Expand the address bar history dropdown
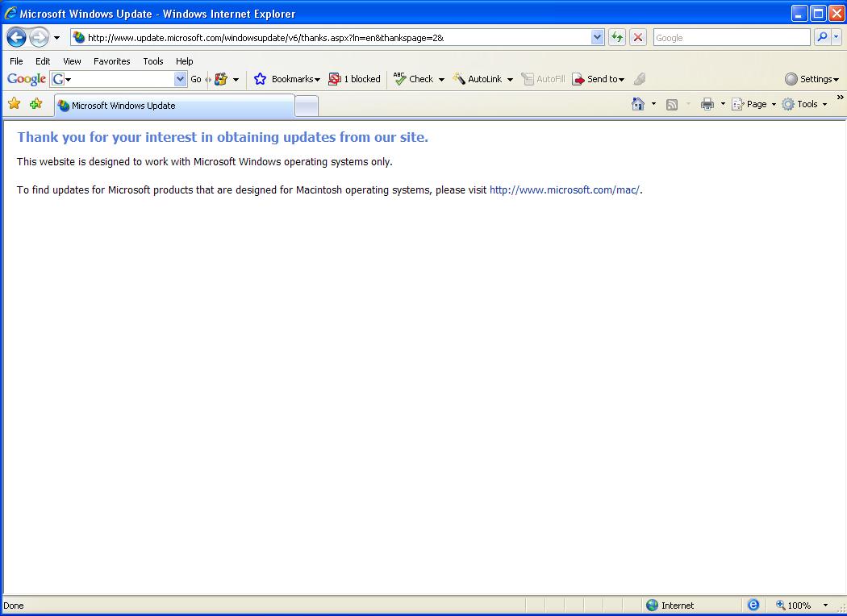The image size is (847, 616). coord(597,37)
